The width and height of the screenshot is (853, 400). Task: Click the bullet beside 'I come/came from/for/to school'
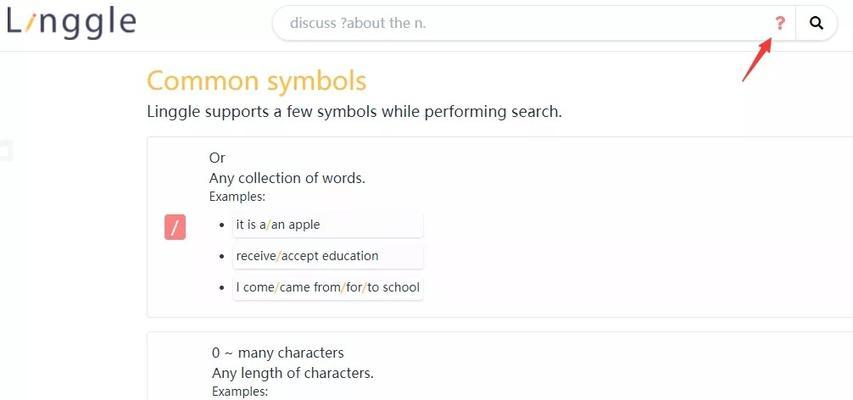(222, 288)
